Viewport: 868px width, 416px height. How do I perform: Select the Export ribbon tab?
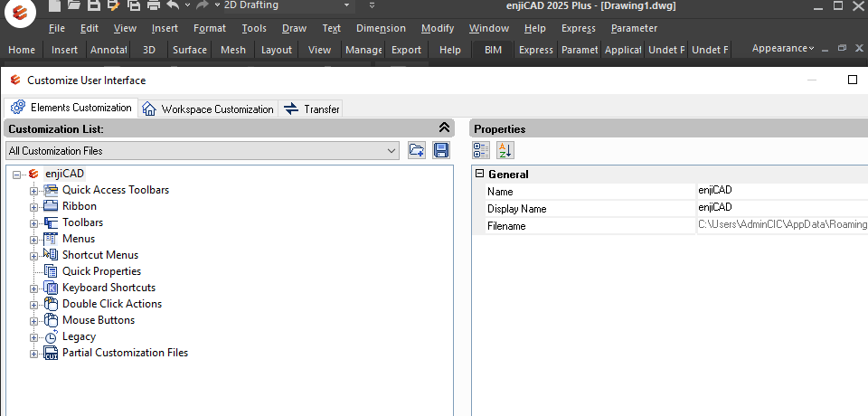click(x=406, y=50)
